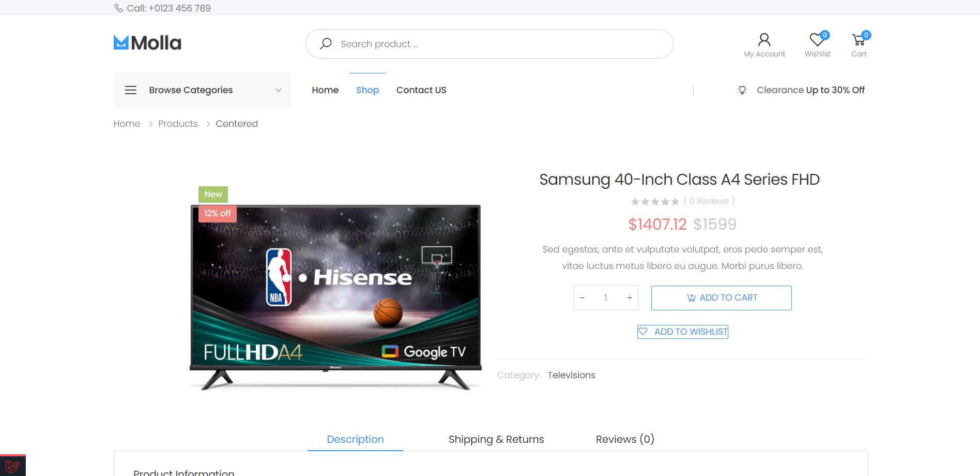Open the Reviews (0) tab
Image resolution: width=980 pixels, height=476 pixels.
point(624,439)
